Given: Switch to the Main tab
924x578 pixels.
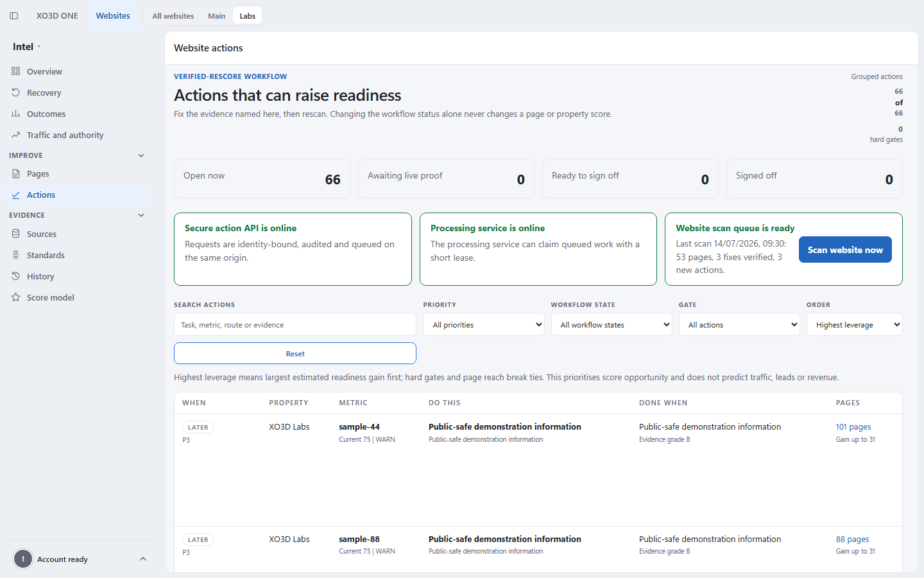Looking at the screenshot, I should tap(217, 16).
